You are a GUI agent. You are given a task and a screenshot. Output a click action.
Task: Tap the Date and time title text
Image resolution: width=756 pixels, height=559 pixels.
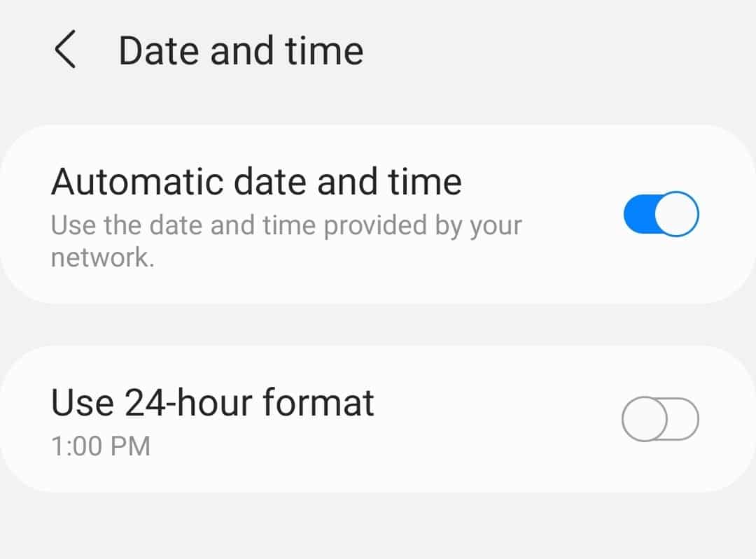pos(241,50)
